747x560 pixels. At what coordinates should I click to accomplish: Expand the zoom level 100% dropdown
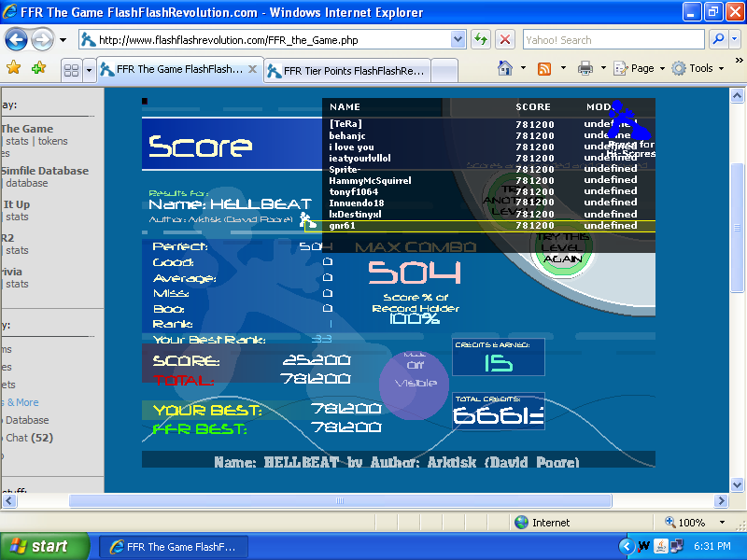point(722,523)
